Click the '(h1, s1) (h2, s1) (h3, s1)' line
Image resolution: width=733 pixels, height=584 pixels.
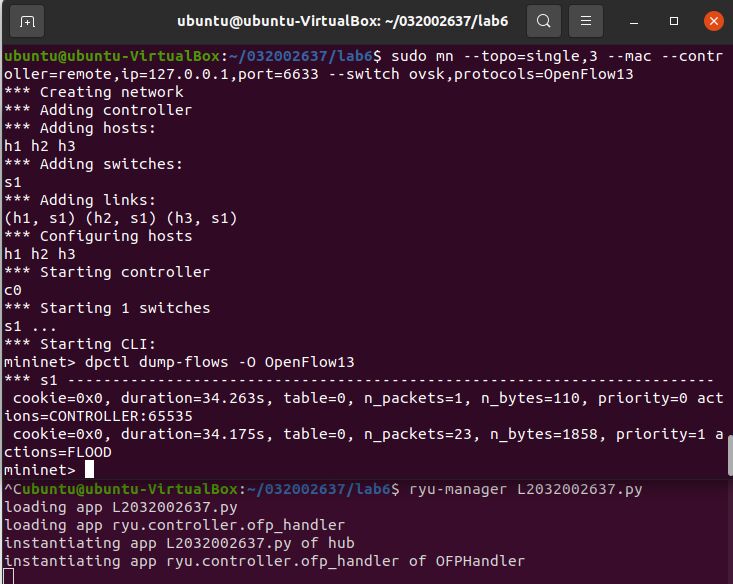click(x=121, y=218)
